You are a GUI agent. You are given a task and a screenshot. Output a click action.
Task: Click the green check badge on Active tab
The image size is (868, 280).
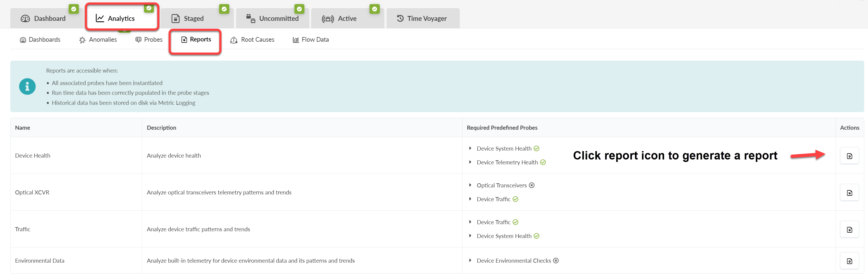pos(374,9)
